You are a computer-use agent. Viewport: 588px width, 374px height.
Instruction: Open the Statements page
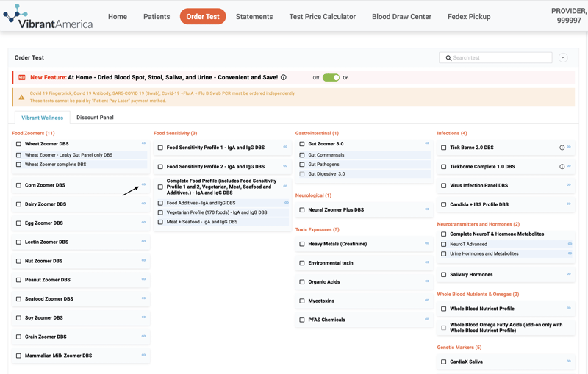pos(254,17)
